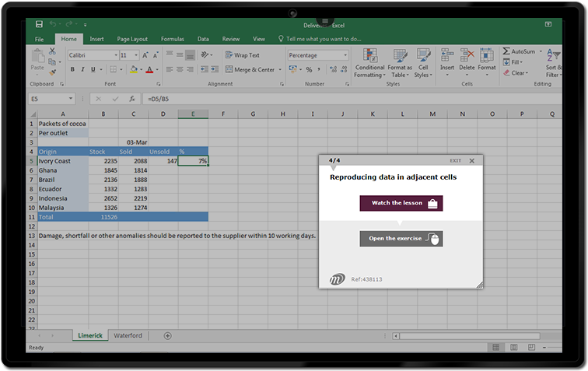Click the Borders icon
Viewport: 588px width, 371px height.
click(113, 69)
